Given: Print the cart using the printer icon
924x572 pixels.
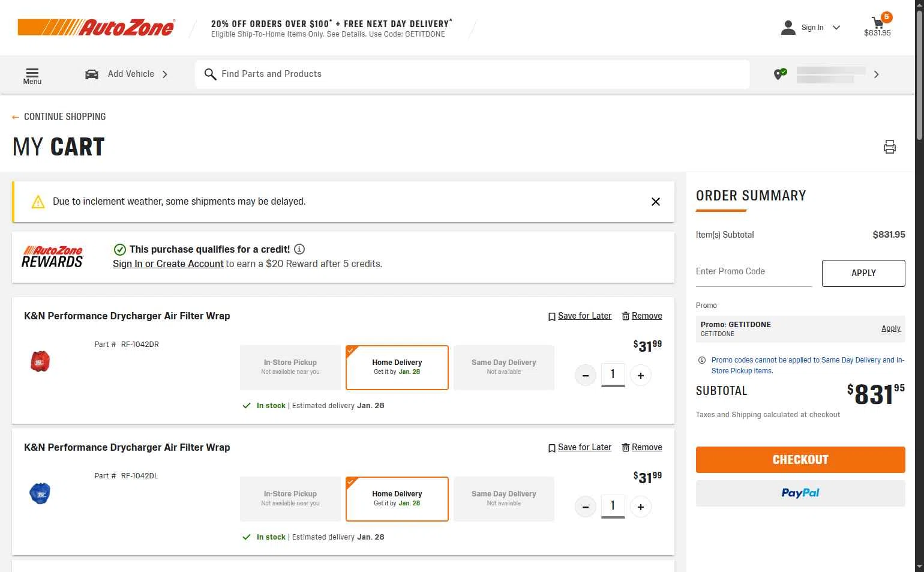Looking at the screenshot, I should coord(889,147).
